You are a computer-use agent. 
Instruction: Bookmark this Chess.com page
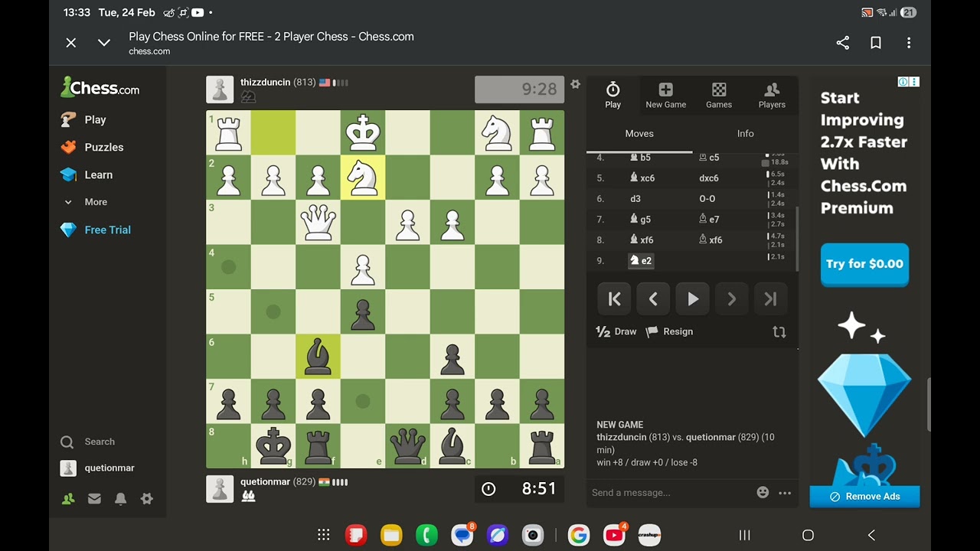(x=876, y=43)
